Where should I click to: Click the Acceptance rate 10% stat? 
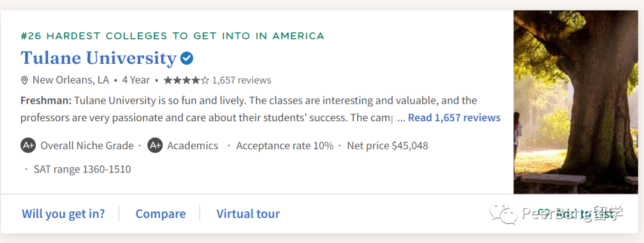click(x=285, y=146)
